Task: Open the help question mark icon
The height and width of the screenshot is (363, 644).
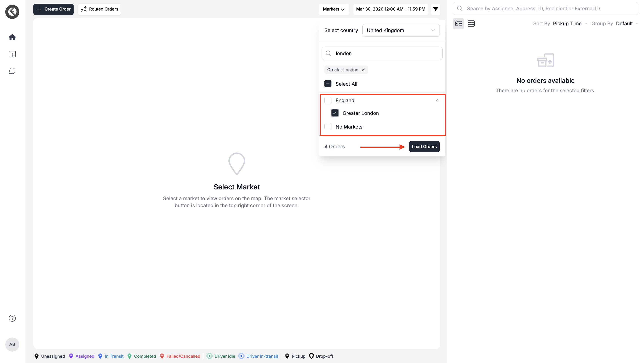Action: point(12,318)
